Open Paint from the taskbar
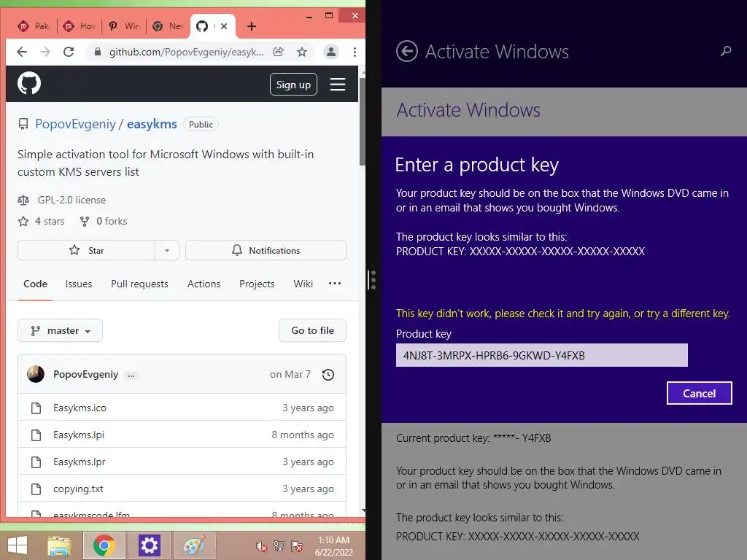Viewport: 747px width, 560px height. [194, 545]
